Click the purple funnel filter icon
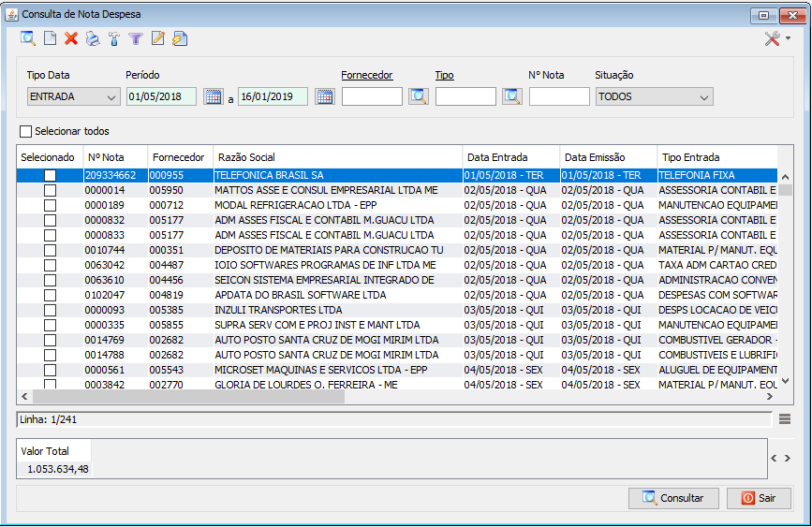The image size is (812, 527). click(x=136, y=38)
